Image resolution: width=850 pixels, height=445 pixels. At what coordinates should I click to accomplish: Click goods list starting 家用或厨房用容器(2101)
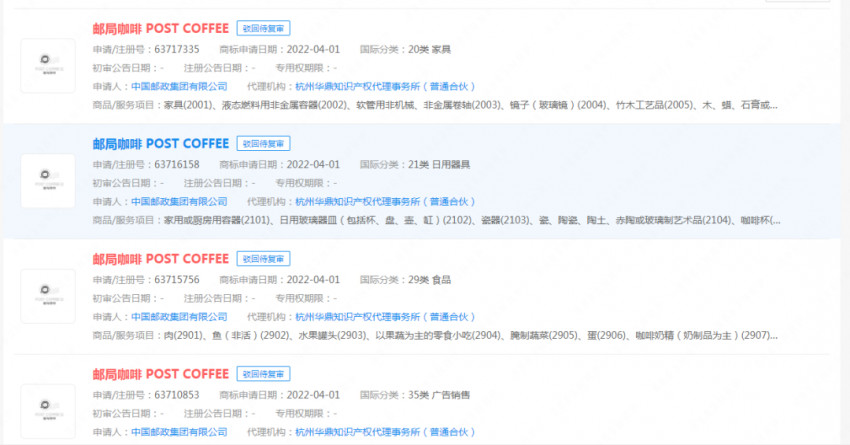(x=472, y=221)
